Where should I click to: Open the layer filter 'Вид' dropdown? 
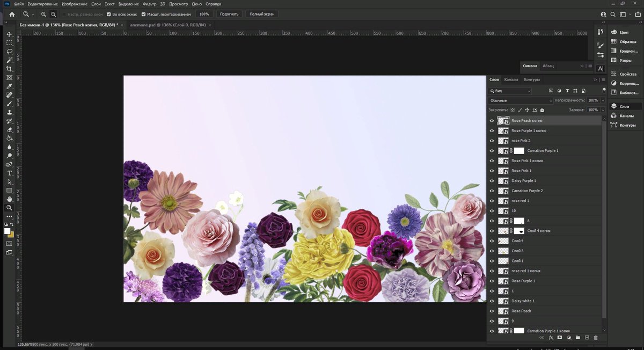point(510,91)
